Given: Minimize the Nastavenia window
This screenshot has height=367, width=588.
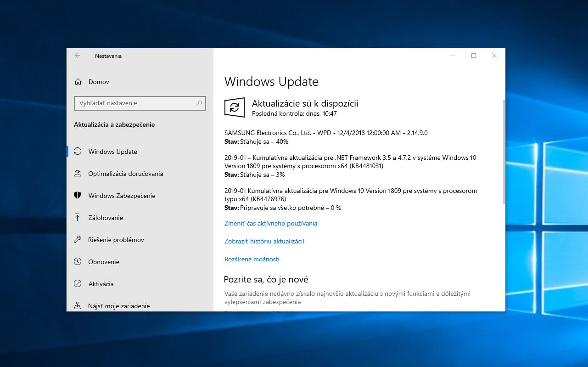Looking at the screenshot, I should coord(453,56).
